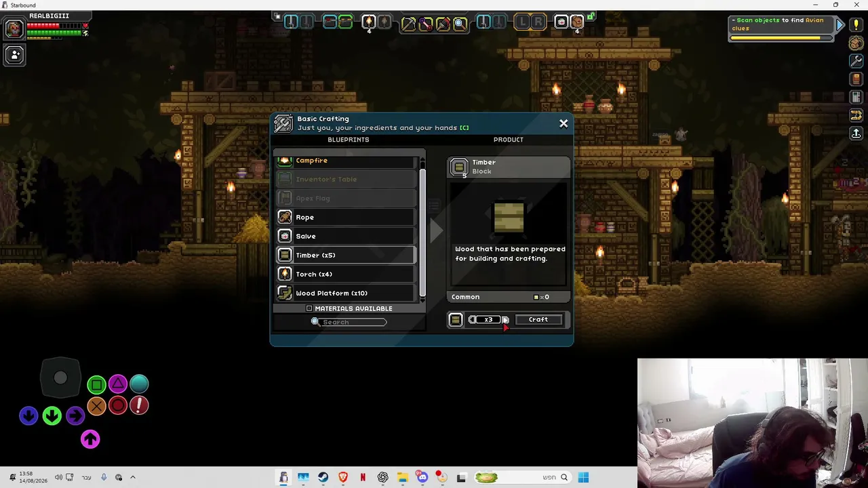Select the greyed Inventor's Table blueprint
The image size is (868, 488).
click(346, 179)
